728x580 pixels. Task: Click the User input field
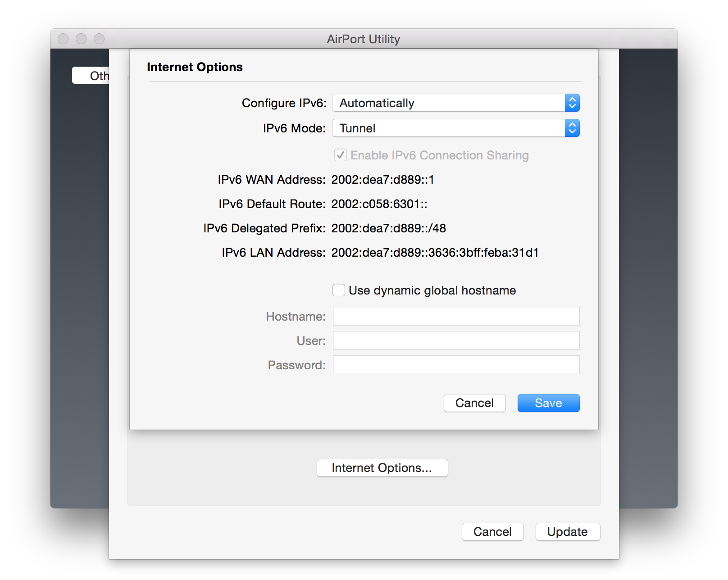[x=456, y=340]
